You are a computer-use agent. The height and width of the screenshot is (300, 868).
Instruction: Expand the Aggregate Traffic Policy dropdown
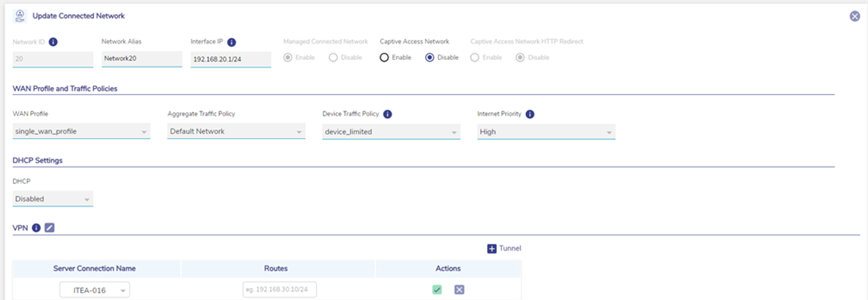236,131
